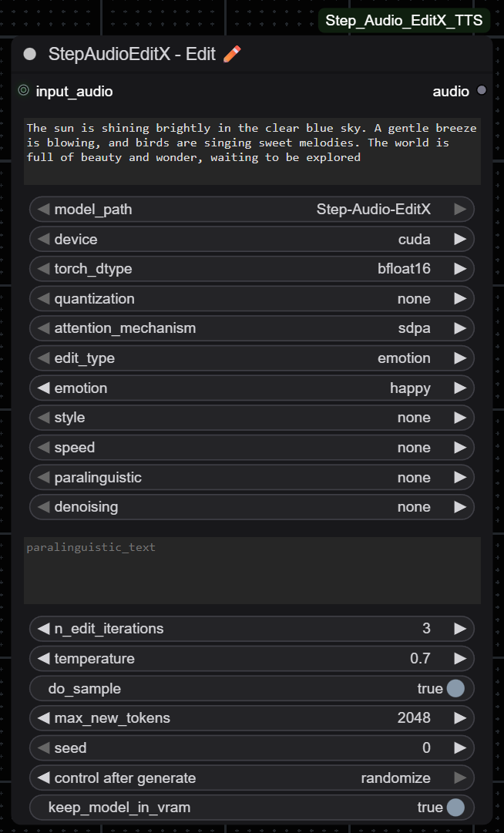Screen dimensions: 504x833
Task: Previous paralinguistic option arrow
Action: point(43,477)
